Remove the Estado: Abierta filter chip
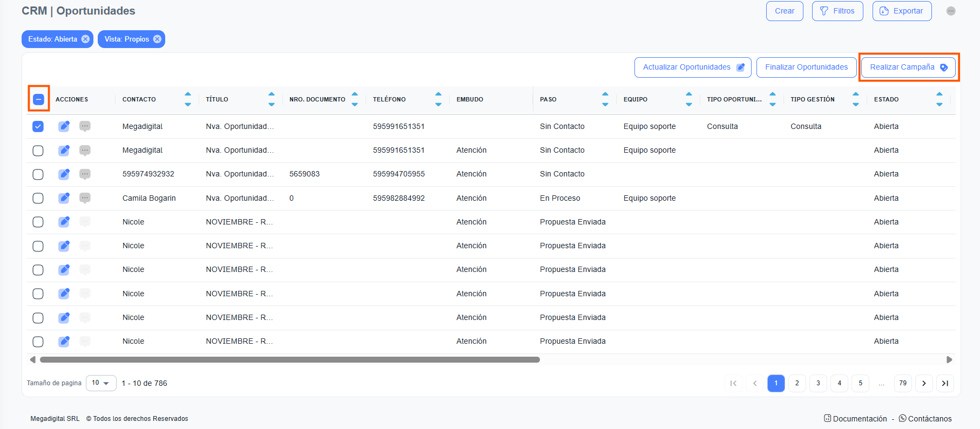980x429 pixels. tap(85, 39)
